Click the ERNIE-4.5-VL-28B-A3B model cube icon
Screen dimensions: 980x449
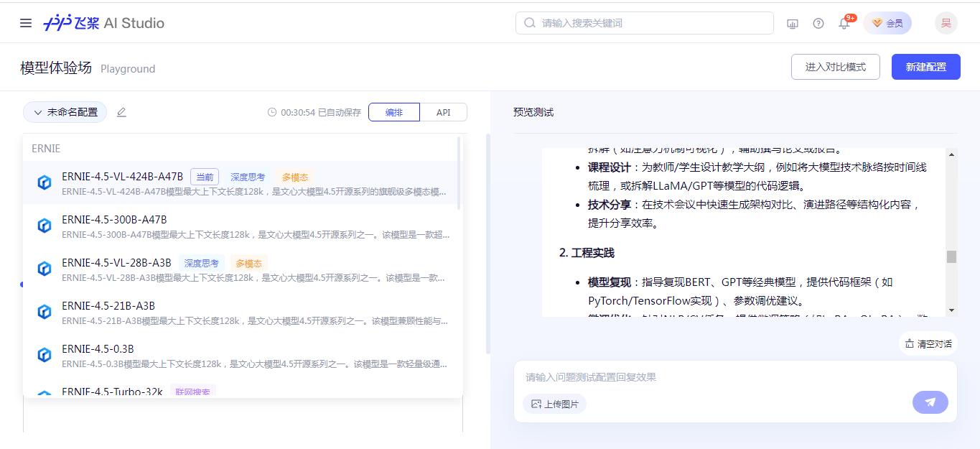coord(45,269)
